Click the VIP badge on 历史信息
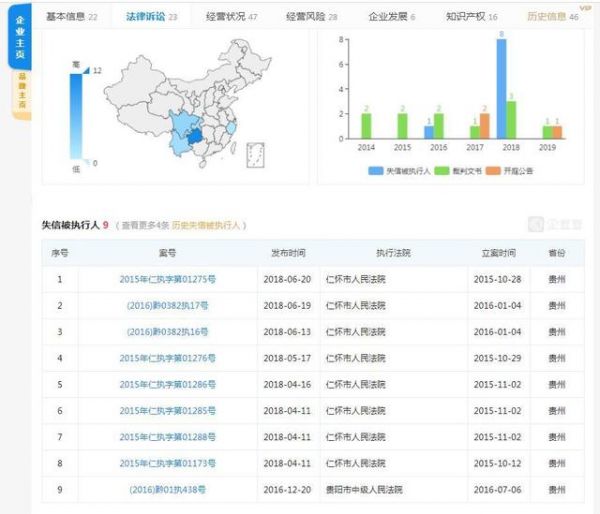Image resolution: width=600 pixels, height=514 pixels. 586,8
